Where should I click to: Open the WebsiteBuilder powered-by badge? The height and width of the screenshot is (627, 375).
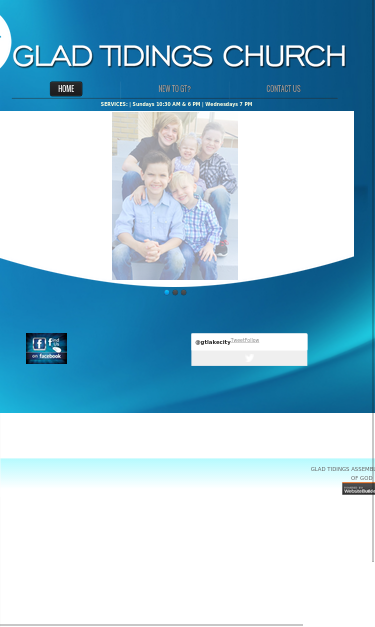(x=358, y=489)
